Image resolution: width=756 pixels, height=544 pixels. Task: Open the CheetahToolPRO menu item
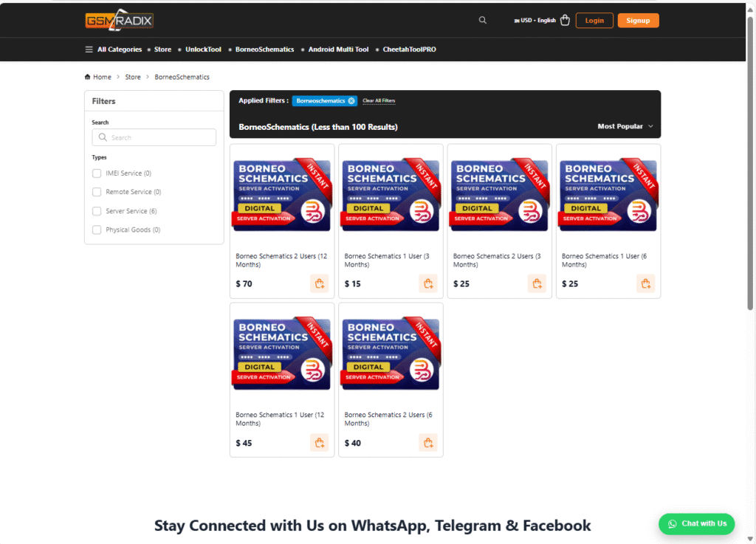click(x=409, y=49)
